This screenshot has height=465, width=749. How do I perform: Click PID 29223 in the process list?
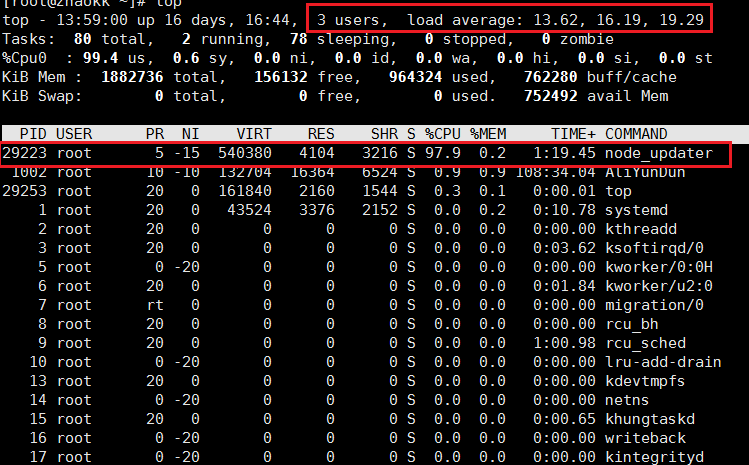pos(25,153)
